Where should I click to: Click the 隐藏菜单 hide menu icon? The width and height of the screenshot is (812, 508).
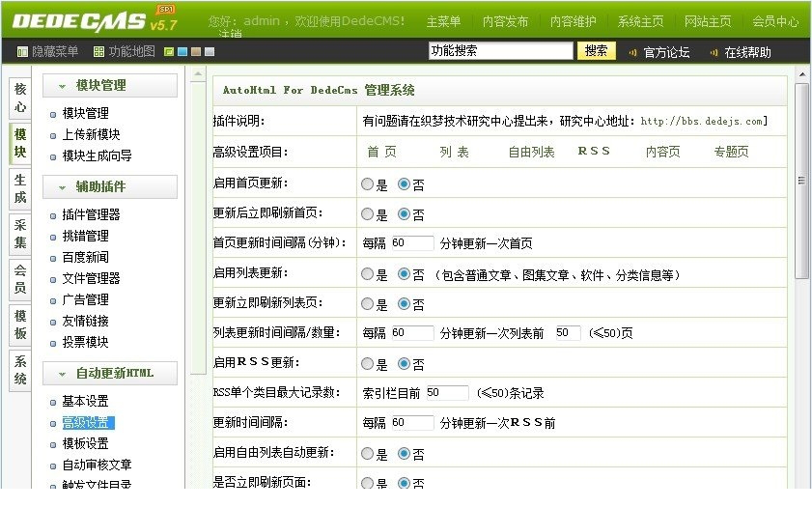[22, 52]
